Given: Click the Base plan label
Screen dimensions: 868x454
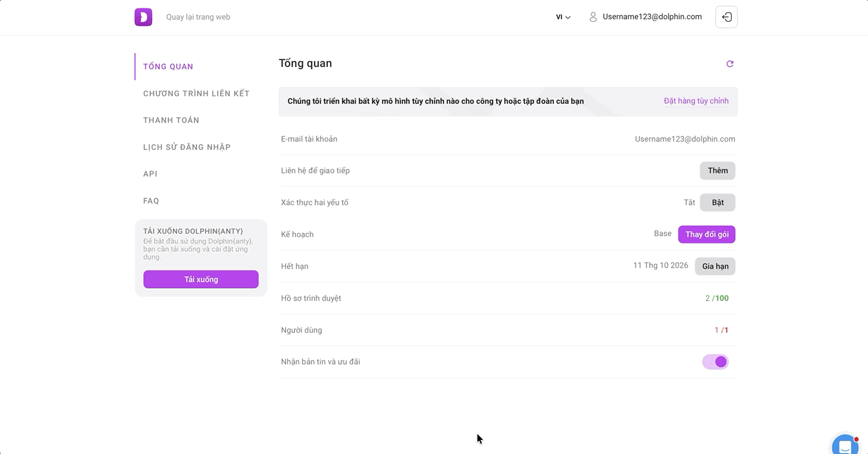Looking at the screenshot, I should click(x=663, y=234).
